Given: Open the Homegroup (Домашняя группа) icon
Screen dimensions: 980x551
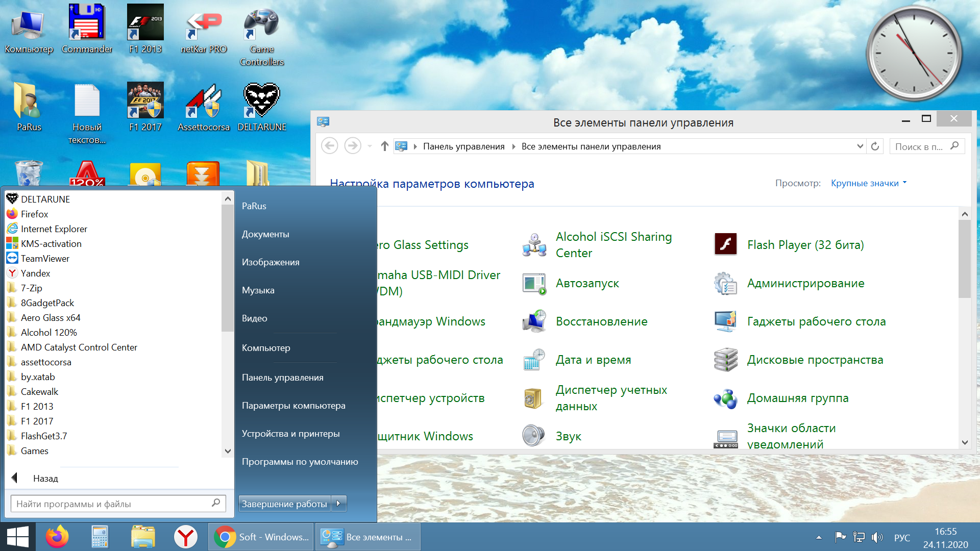Looking at the screenshot, I should coord(725,398).
